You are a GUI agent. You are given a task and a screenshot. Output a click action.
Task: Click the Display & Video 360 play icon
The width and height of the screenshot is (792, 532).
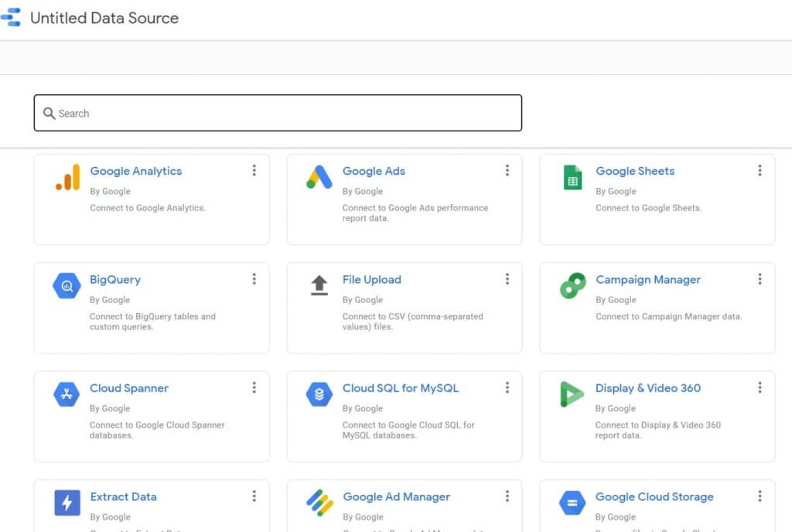[x=572, y=394]
